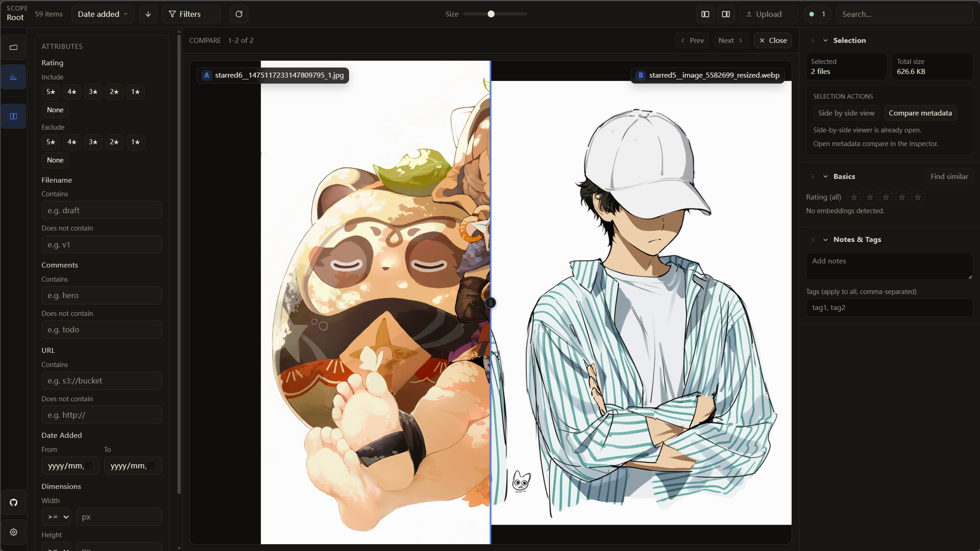Collapse the Selection section
This screenshot has width=980, height=551.
pos(825,41)
